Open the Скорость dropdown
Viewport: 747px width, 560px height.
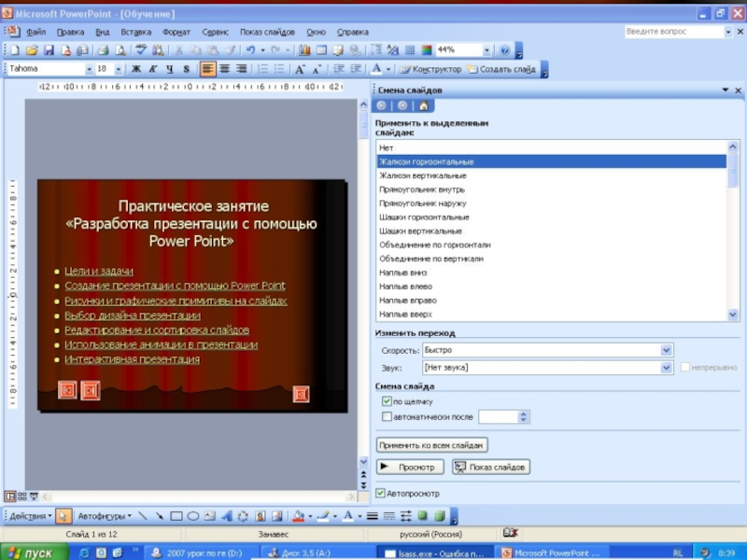coord(666,350)
